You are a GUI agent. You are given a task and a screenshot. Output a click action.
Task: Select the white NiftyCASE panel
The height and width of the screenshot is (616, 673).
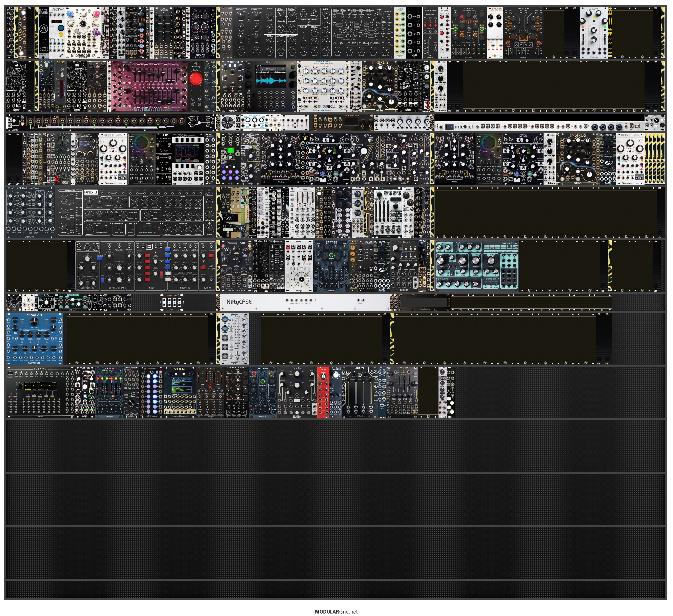[x=305, y=302]
